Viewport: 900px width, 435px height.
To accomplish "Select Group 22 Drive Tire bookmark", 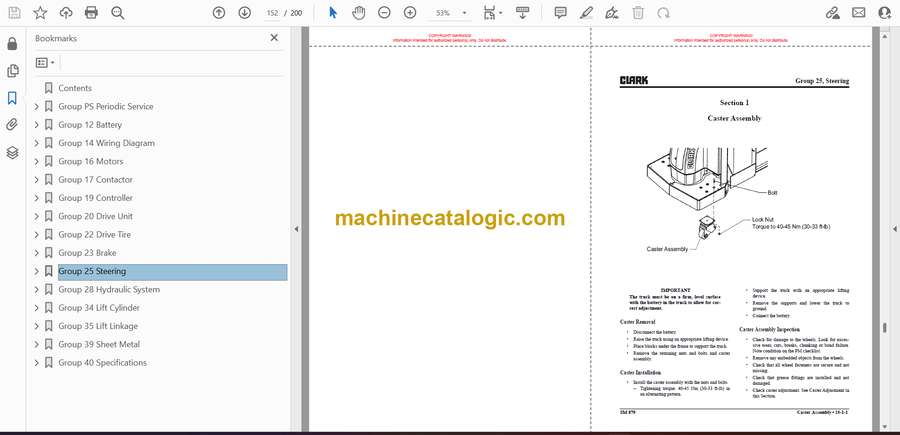I will click(95, 234).
